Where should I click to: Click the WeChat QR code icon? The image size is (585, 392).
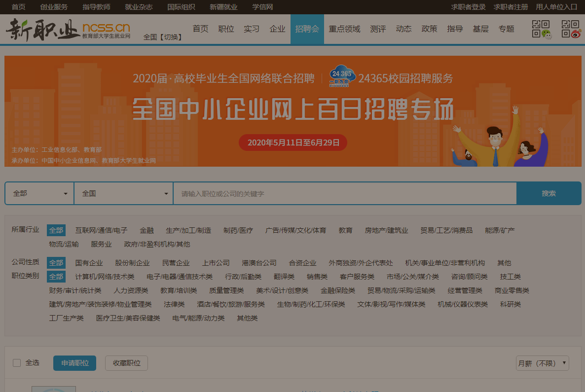541,29
